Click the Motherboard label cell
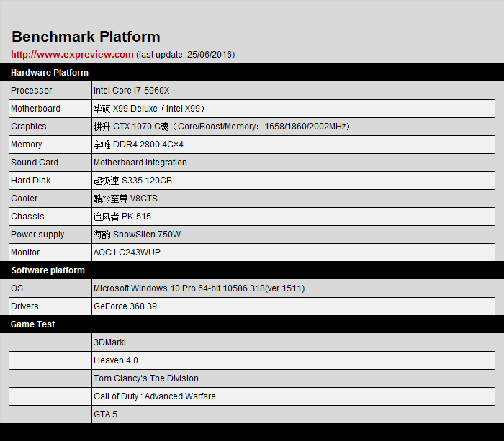Viewport: 504px width, 441px height. 50,109
